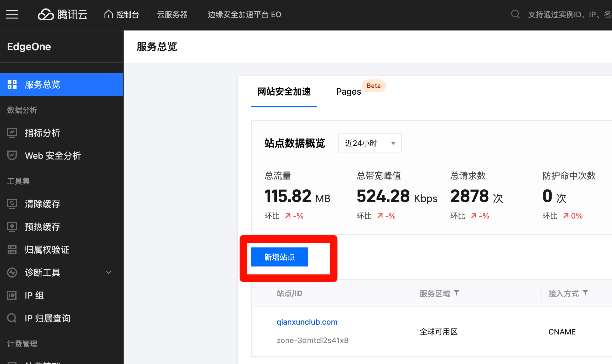Screen dimensions: 612x364
Task: Click the 诊断工具 pulse icon
Action: pos(12,273)
